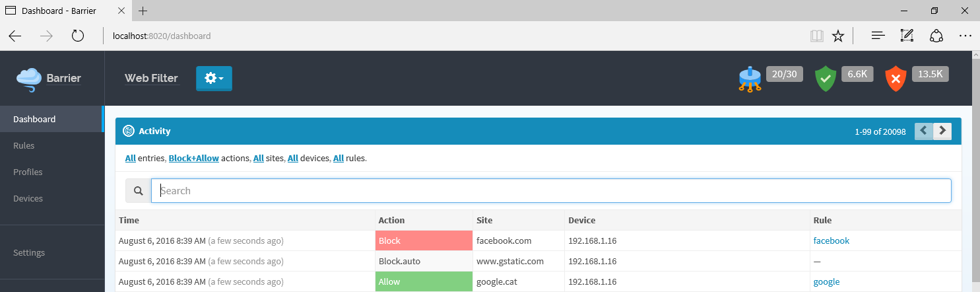980x292 pixels.
Task: Change the Block+Allow actions filter
Action: point(194,159)
